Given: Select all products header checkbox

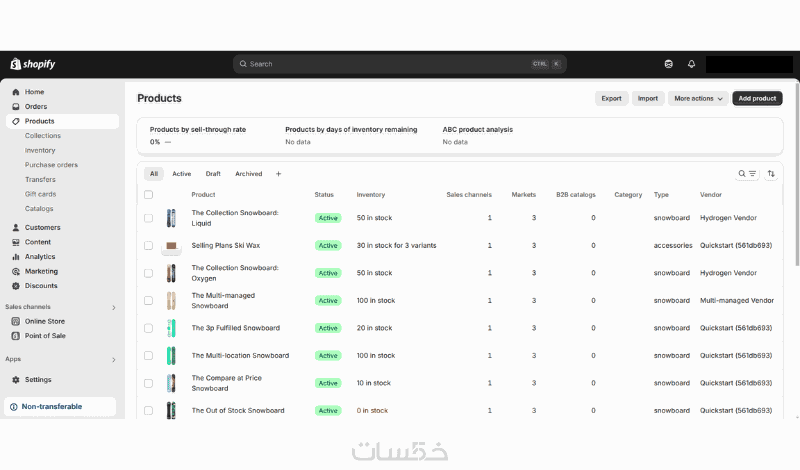Looking at the screenshot, I should click(x=148, y=194).
